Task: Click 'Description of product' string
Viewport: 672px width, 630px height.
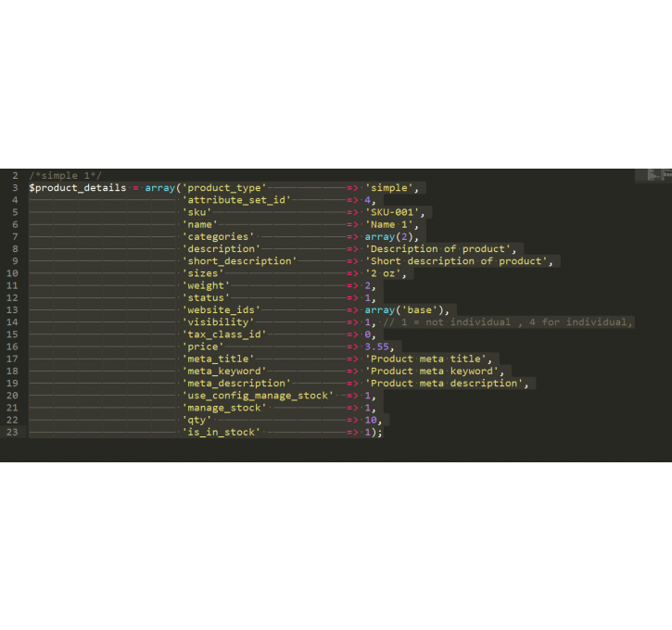Action: point(437,249)
